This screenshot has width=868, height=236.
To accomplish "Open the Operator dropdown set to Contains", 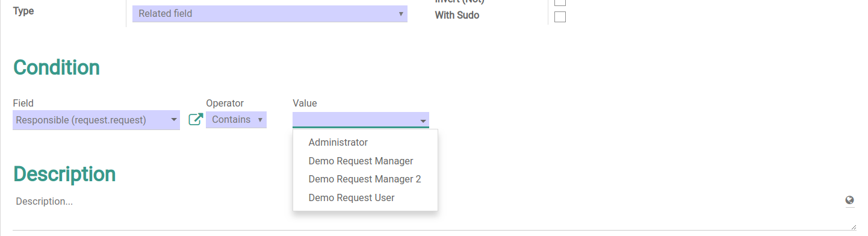I will click(x=236, y=120).
